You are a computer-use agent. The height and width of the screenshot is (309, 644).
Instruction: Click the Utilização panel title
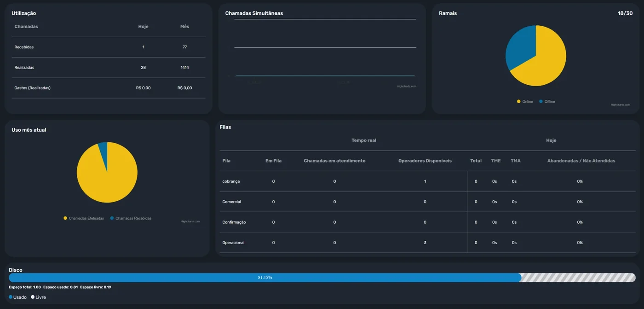coord(24,13)
